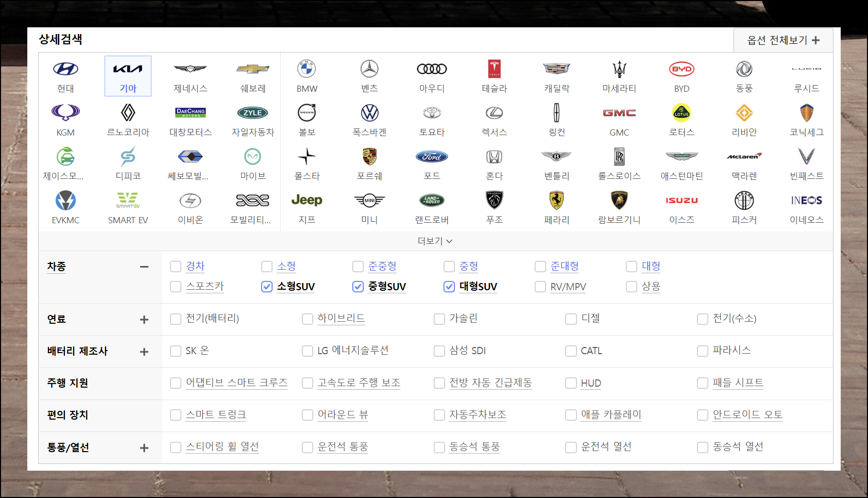The width and height of the screenshot is (868, 498).
Task: Pick the McLaren (맥라렌) brand logo
Action: [744, 156]
